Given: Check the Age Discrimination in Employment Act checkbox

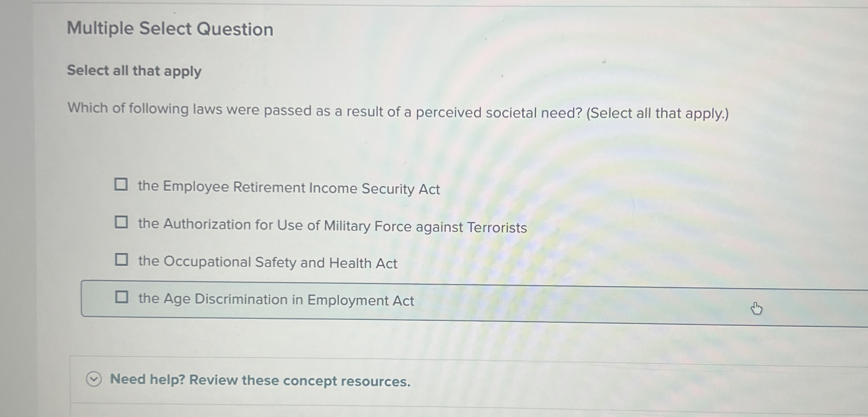Looking at the screenshot, I should tap(122, 297).
